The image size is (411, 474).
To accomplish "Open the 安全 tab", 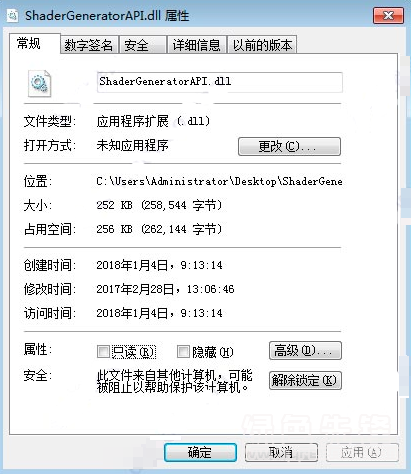I will point(143,45).
